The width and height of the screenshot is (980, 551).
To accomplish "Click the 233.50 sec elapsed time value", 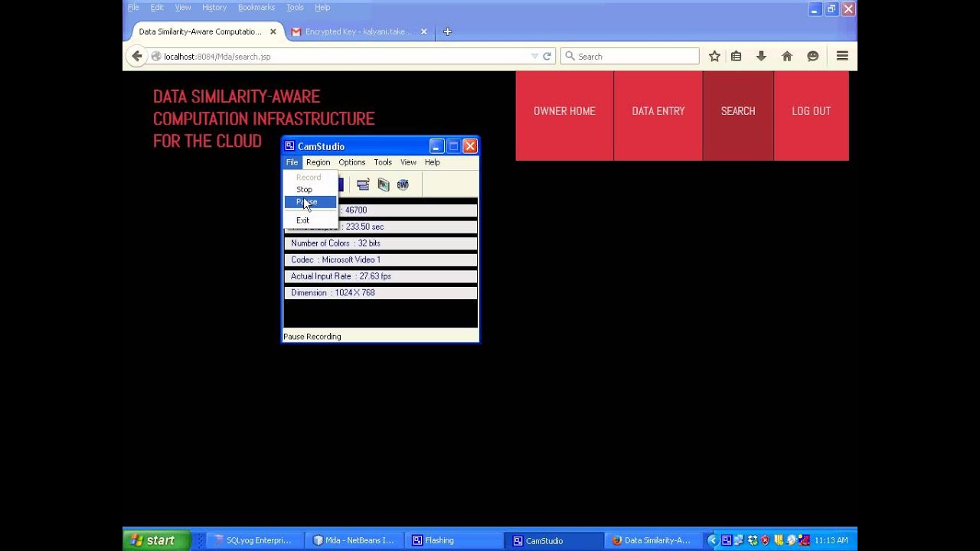I will click(x=364, y=227).
